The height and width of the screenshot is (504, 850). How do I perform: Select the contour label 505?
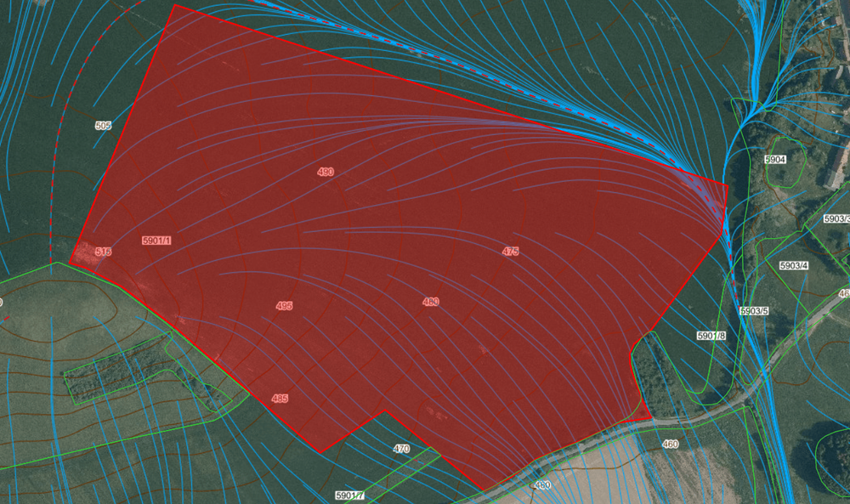pyautogui.click(x=103, y=126)
